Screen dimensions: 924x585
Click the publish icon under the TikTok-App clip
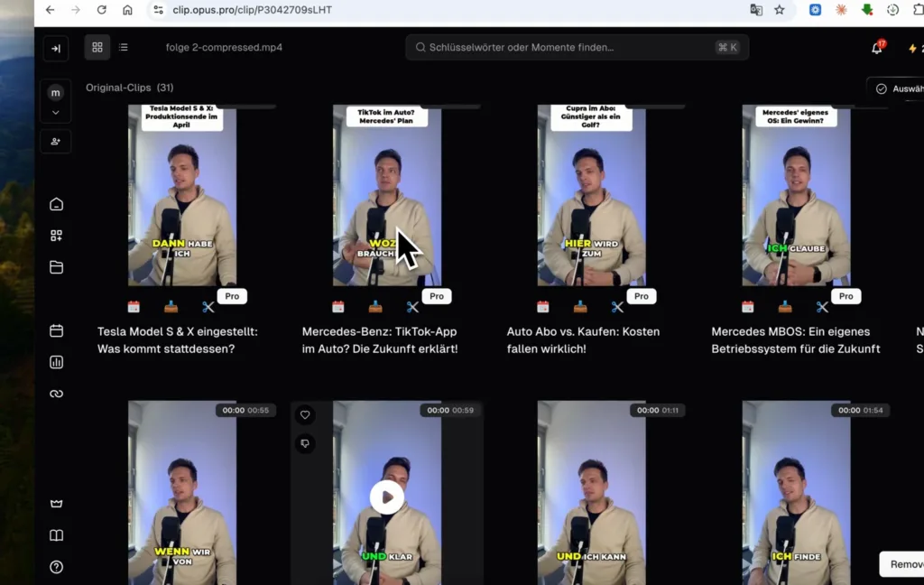coord(375,307)
